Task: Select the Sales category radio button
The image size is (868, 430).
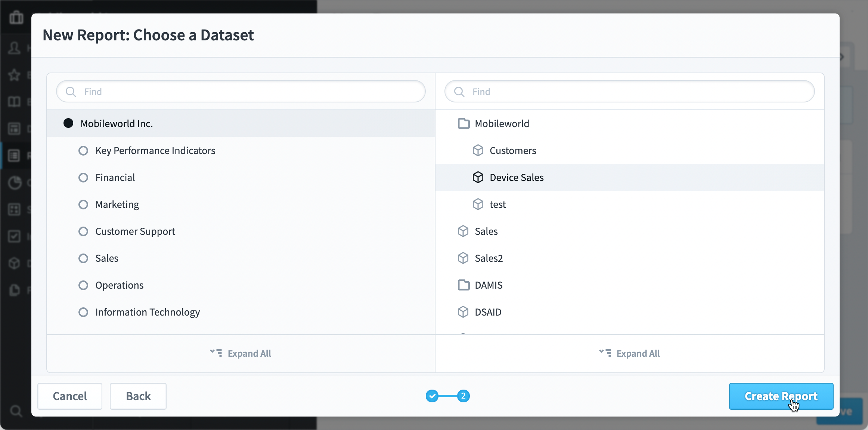Action: (83, 258)
